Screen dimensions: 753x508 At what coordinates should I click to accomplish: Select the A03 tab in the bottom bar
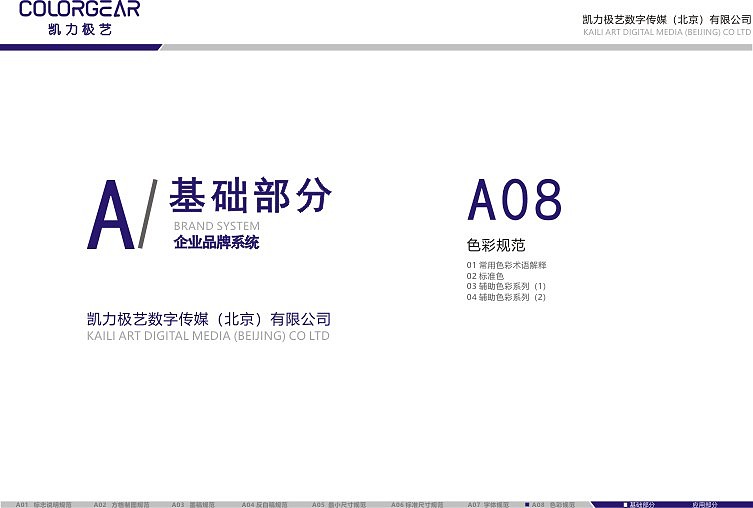[193, 505]
